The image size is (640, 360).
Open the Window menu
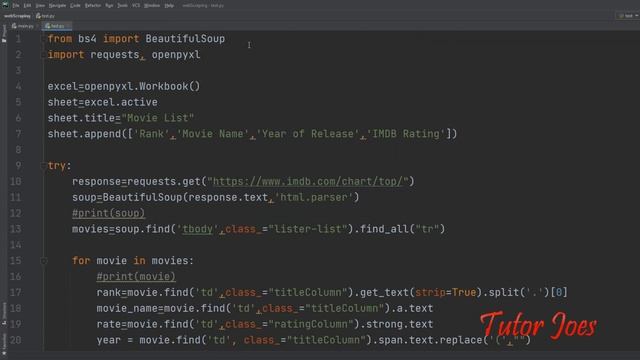[152, 6]
